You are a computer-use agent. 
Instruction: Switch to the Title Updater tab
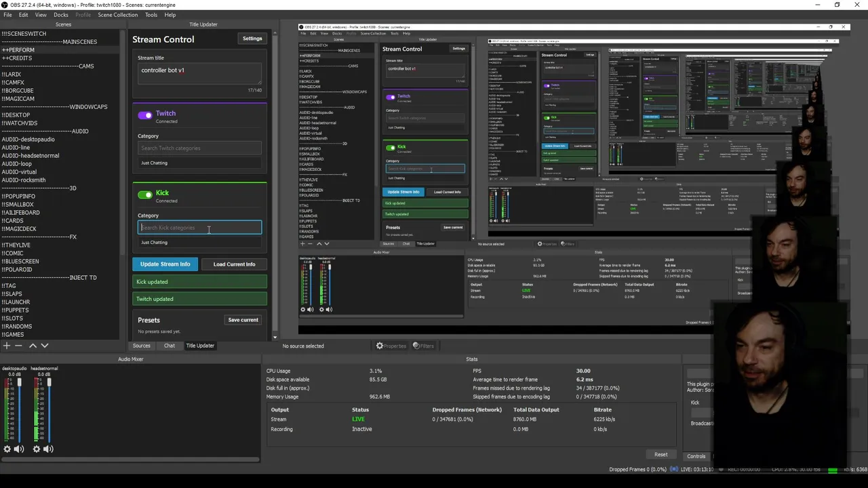pyautogui.click(x=201, y=346)
